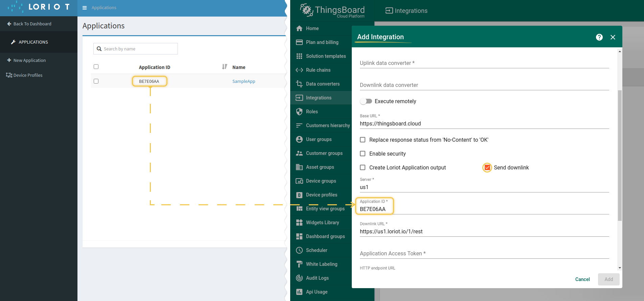Viewport: 644px width, 301px height.
Task: Click the New Application plus icon
Action: pyautogui.click(x=9, y=60)
